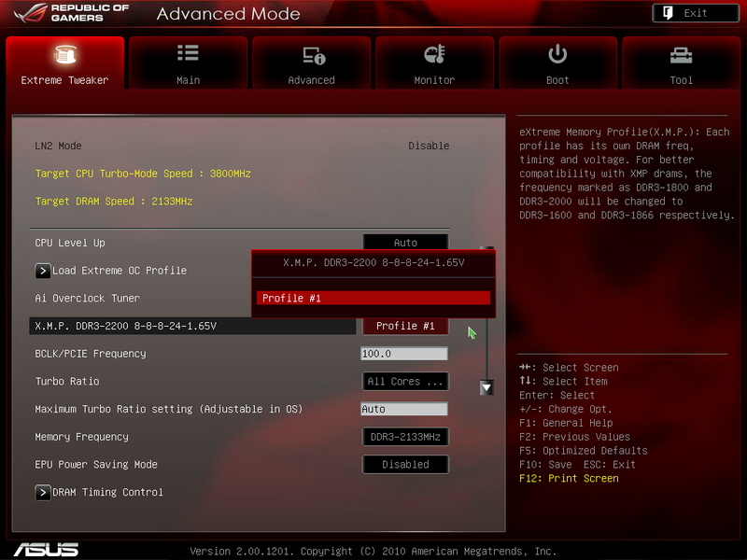
Task: Click the Exit button
Action: (696, 13)
